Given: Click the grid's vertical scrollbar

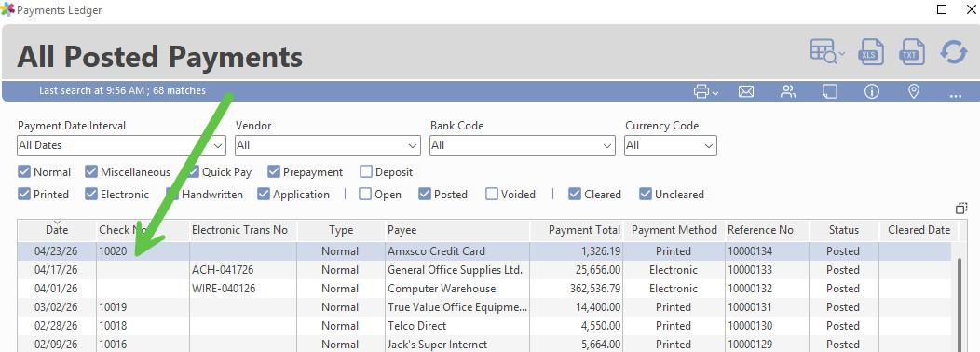Looking at the screenshot, I should click(x=960, y=304).
